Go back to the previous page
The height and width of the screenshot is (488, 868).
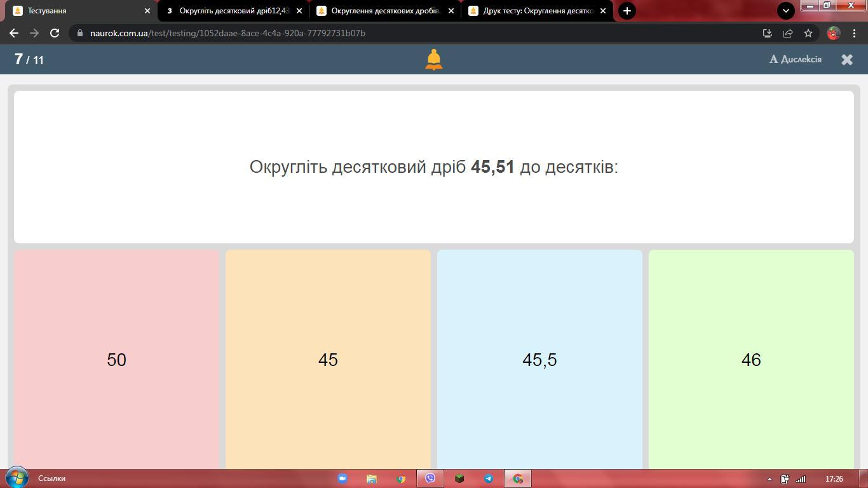point(14,33)
